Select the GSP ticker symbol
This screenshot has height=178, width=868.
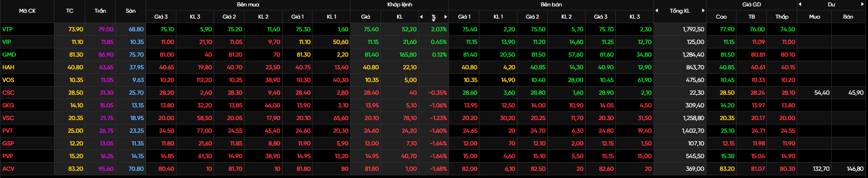(x=8, y=144)
